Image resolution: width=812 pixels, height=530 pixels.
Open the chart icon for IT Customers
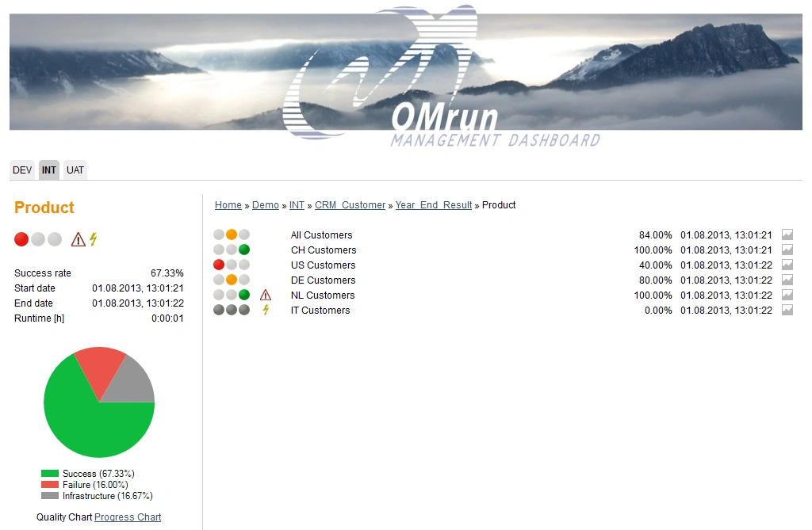coord(787,310)
